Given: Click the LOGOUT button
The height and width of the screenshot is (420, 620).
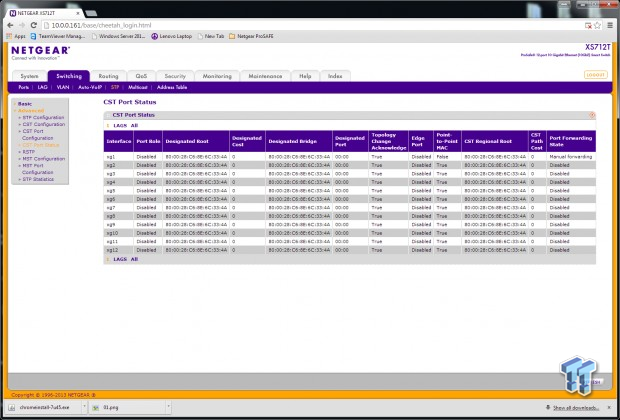Looking at the screenshot, I should point(595,75).
